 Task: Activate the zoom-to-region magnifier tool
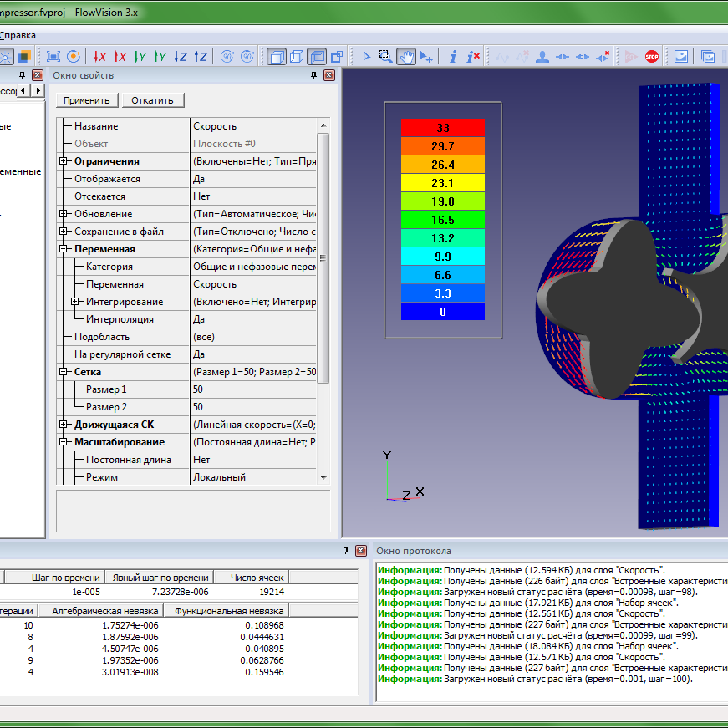385,56
